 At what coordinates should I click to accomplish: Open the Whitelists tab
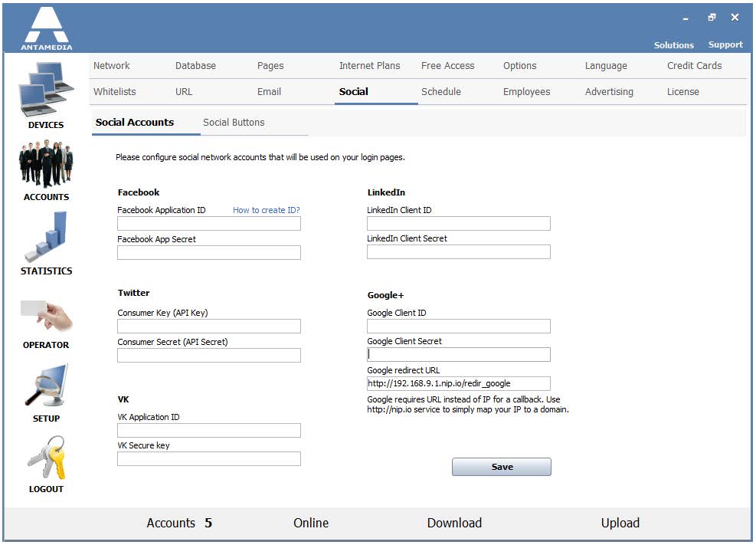tap(115, 92)
